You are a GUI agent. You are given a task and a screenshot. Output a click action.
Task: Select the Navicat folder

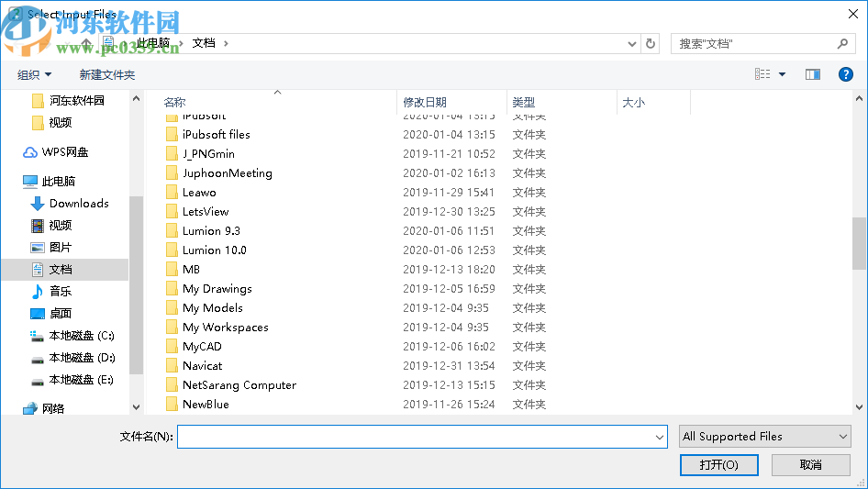coord(203,366)
